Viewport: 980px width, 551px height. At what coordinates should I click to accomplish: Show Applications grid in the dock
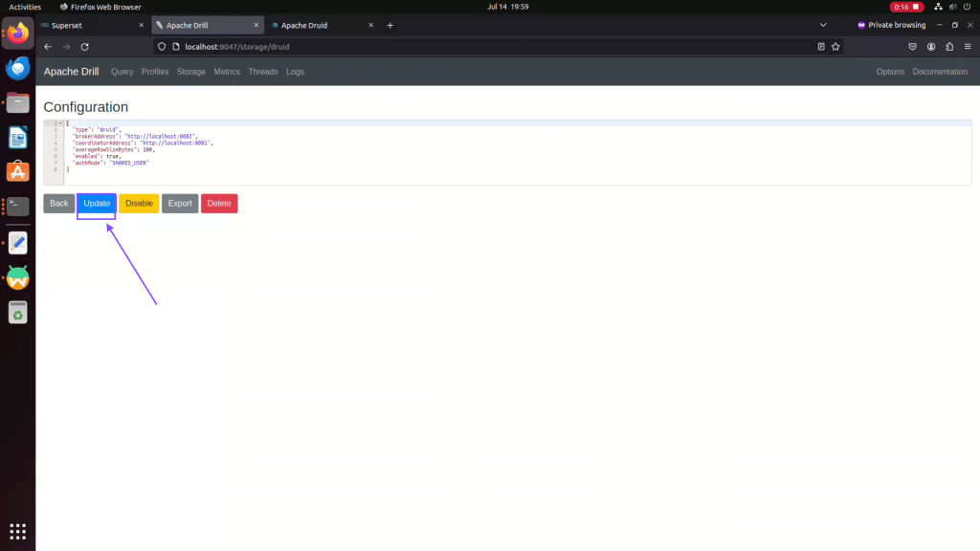pyautogui.click(x=17, y=531)
